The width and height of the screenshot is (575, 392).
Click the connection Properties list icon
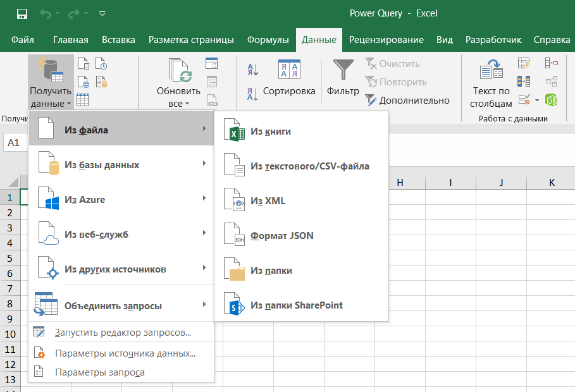coord(211,82)
